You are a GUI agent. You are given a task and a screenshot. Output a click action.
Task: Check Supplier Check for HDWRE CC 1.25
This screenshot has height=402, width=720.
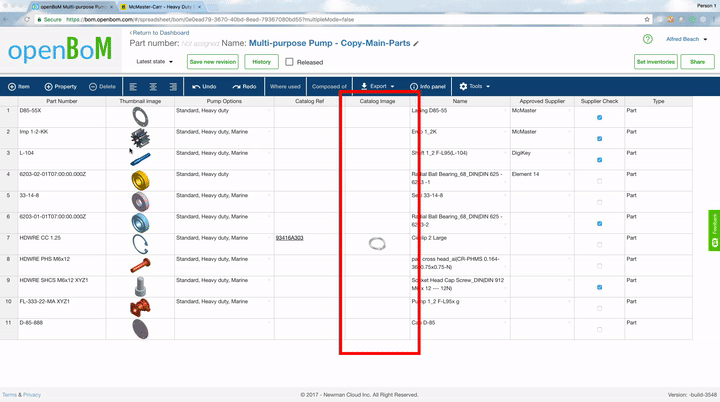[599, 245]
